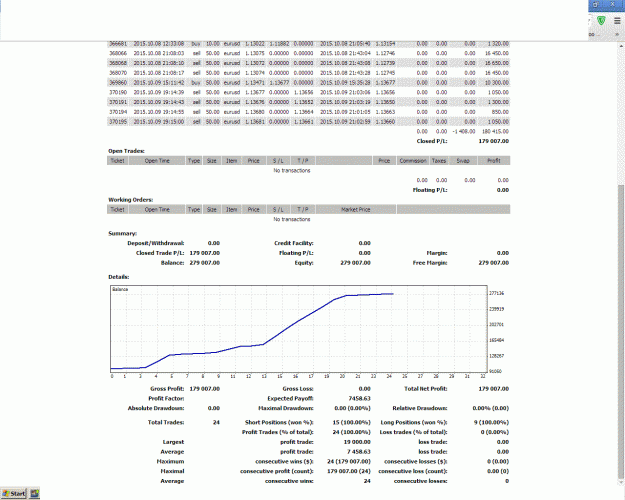Click the Equity: label

tap(304, 263)
